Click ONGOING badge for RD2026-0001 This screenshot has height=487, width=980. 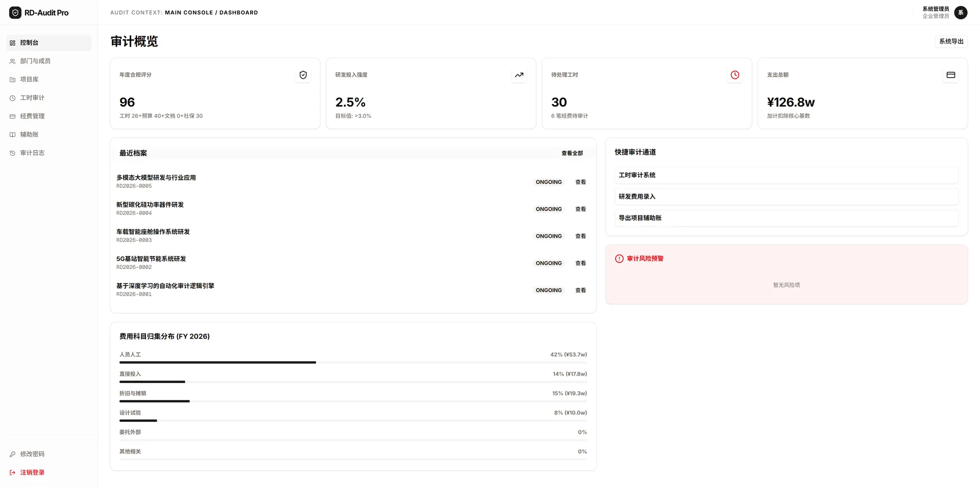pos(549,290)
